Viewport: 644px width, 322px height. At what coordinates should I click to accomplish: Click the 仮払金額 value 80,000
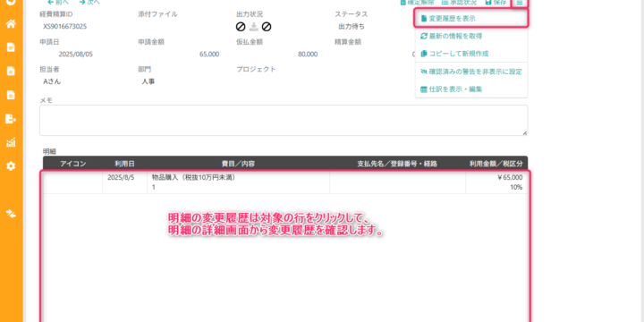pos(308,55)
